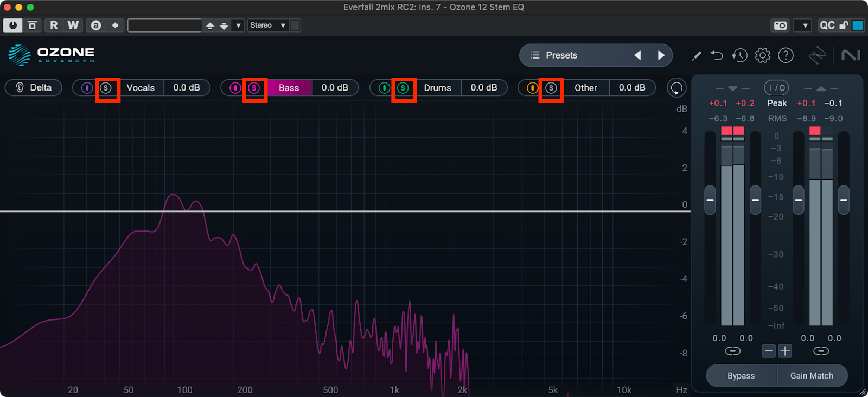Click the plugin snapshot camera icon
The height and width of the screenshot is (397, 868).
[x=780, y=25]
